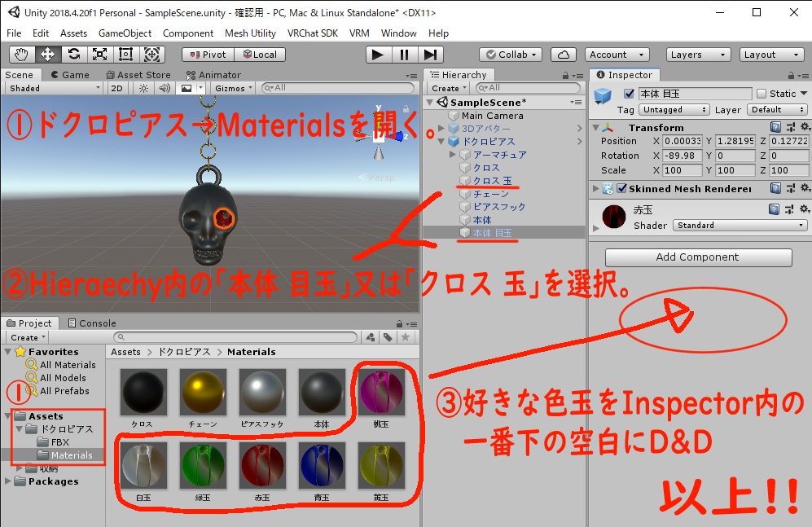The width and height of the screenshot is (812, 527).
Task: Select the Scale tool
Action: click(99, 54)
